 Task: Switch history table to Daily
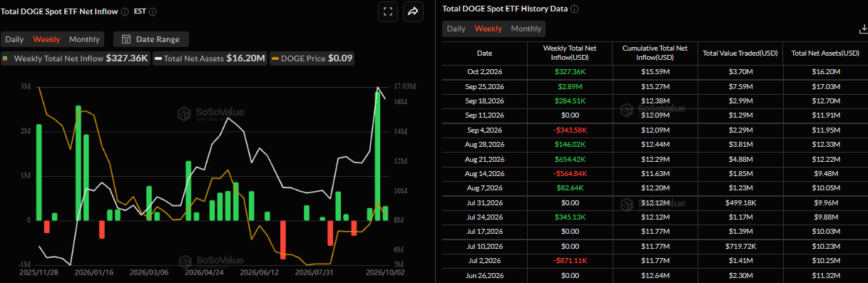(x=456, y=29)
